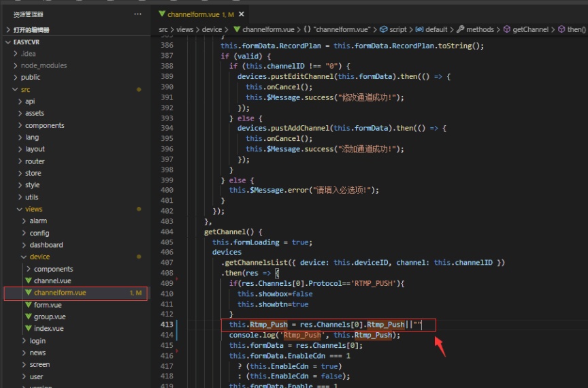
Task: Open channelform.vue in the file tree
Action: (x=60, y=293)
